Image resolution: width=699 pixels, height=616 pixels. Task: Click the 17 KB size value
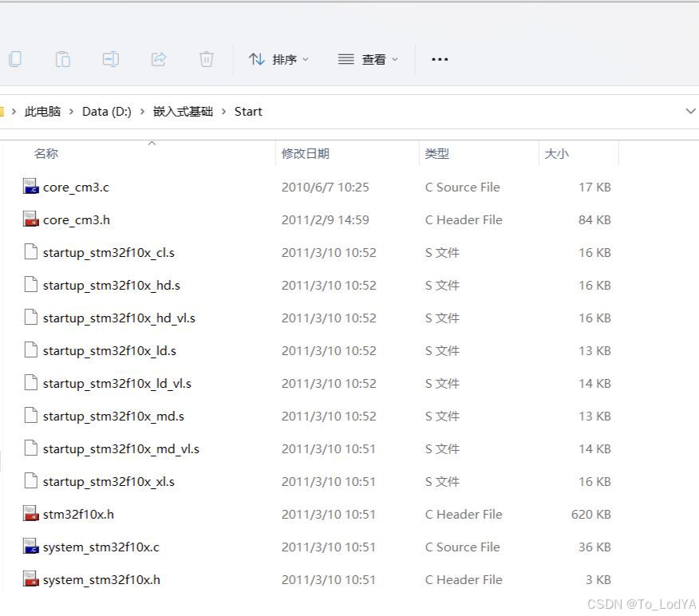pos(594,188)
